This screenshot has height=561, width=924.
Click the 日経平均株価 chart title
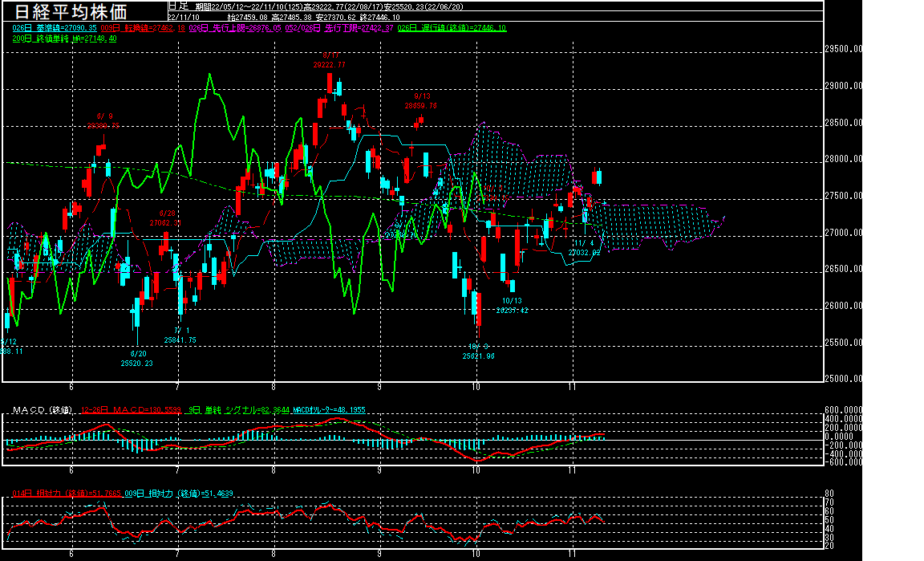(x=70, y=11)
